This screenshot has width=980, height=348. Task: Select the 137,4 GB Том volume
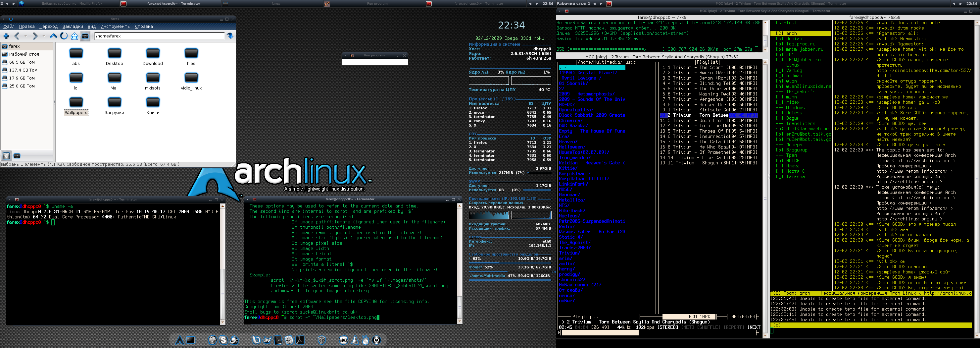coord(27,70)
